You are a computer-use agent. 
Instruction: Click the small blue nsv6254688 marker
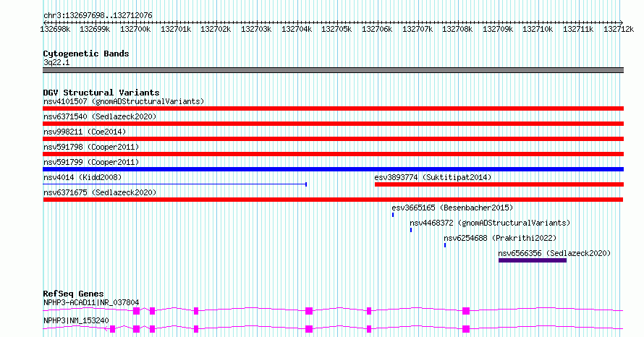pos(445,245)
